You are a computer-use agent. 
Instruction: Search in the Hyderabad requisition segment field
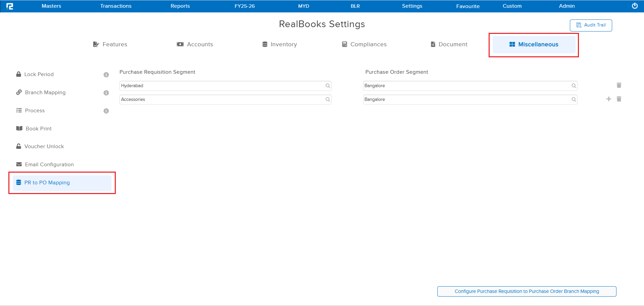(x=328, y=86)
